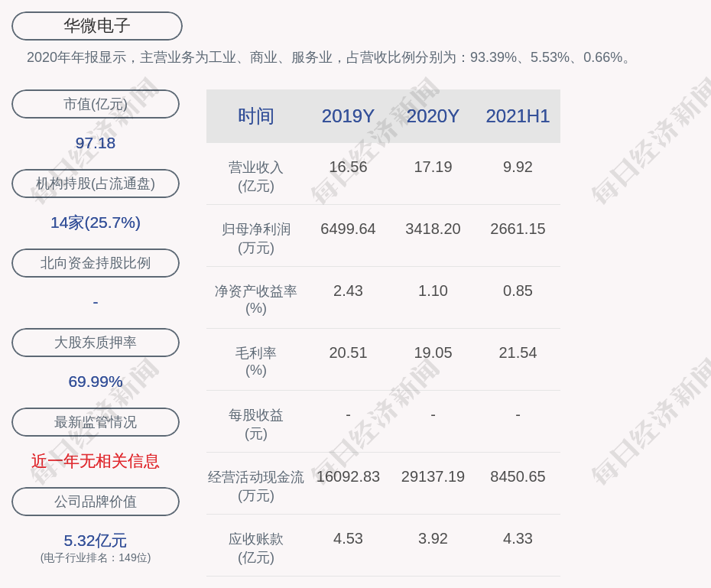711x588 pixels.
Task: Click net profit value 2661.15
Action: pyautogui.click(x=518, y=229)
